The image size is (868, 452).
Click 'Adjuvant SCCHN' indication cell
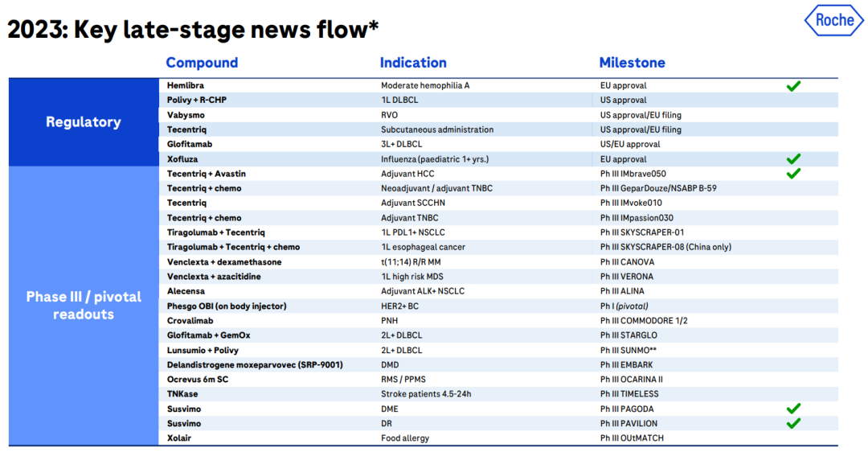click(413, 203)
